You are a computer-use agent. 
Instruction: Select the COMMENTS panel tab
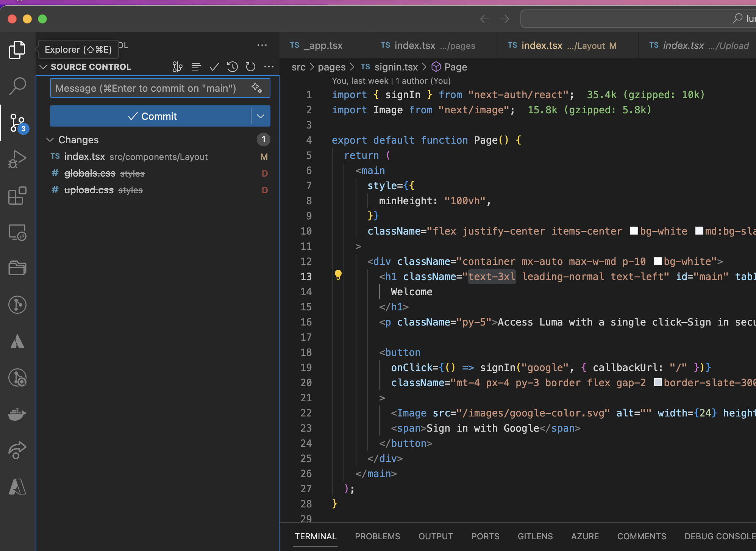[642, 536]
